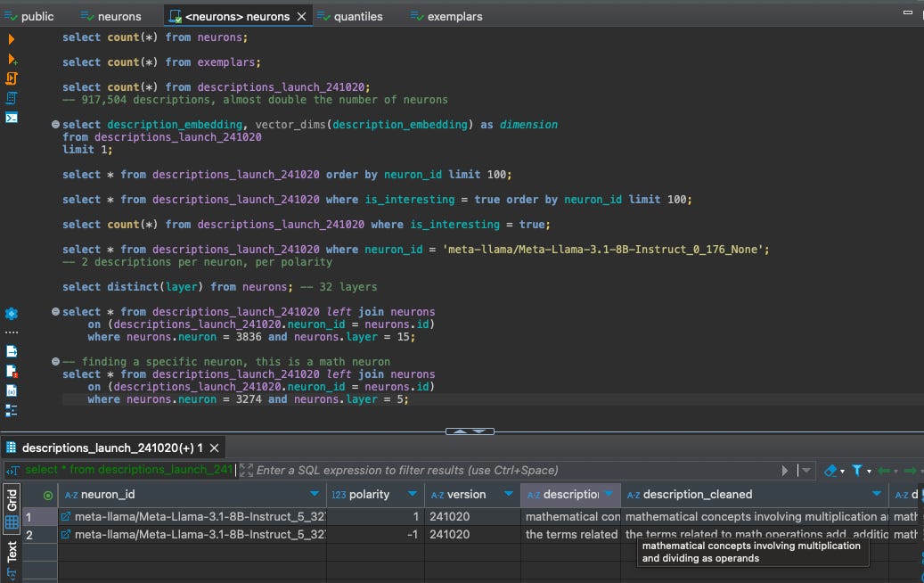Click the blue funnel custom filter icon
The height and width of the screenshot is (583, 924).
tap(857, 470)
